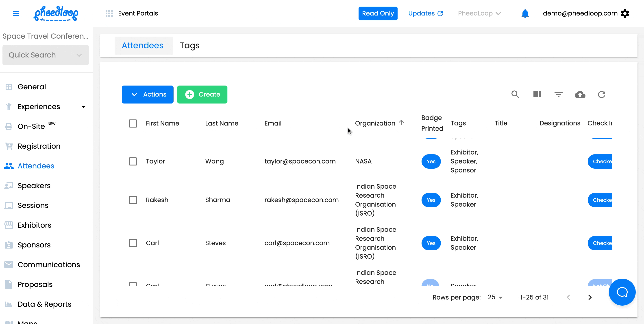This screenshot has height=324, width=644.
Task: Open the filter table icon
Action: [558, 94]
